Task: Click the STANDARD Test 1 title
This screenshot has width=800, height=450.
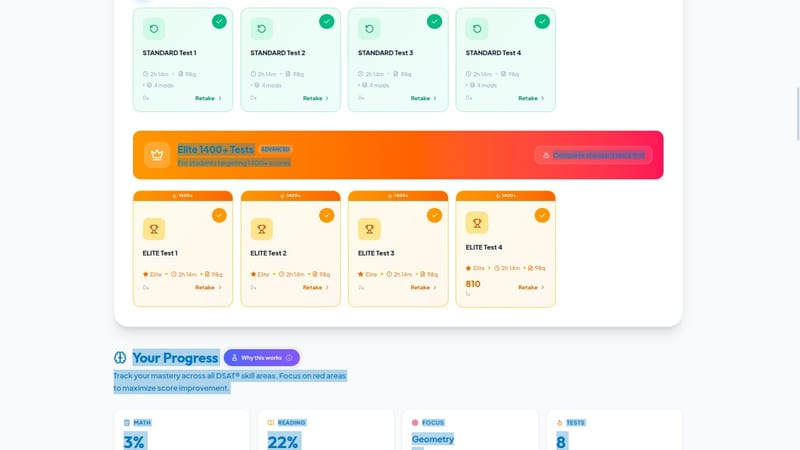Action: [x=169, y=53]
